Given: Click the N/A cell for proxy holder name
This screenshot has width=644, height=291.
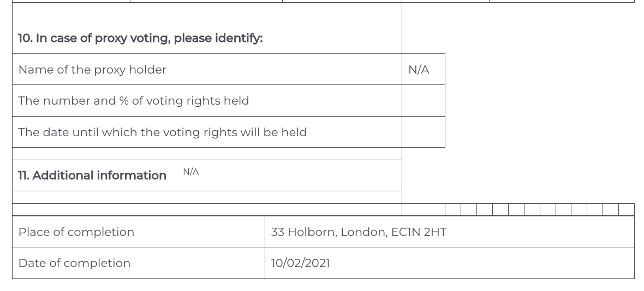Looking at the screenshot, I should click(419, 70).
